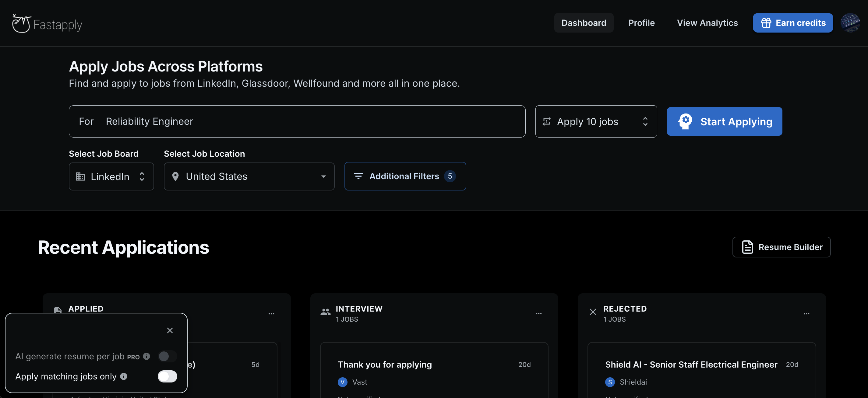The image size is (868, 398).
Task: Open the Interview column more options
Action: click(538, 313)
